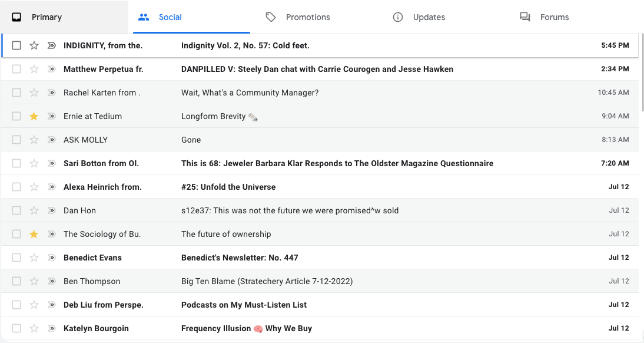Screen dimensions: 644x343
Task: Click the importance marker on INDIGNITY email
Action: pyautogui.click(x=52, y=45)
